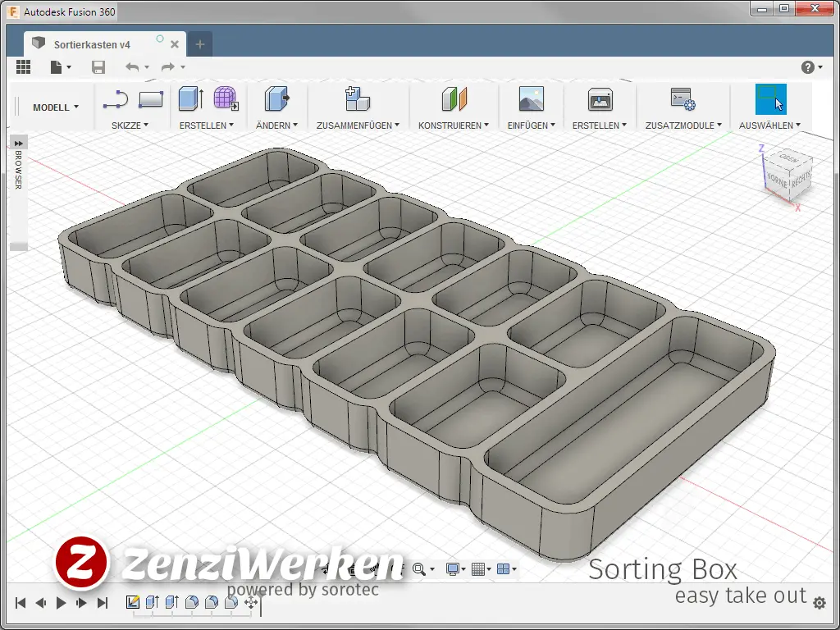840x630 pixels.
Task: Expand the ZUSAMMENFÜGEN dropdown
Action: click(x=358, y=126)
